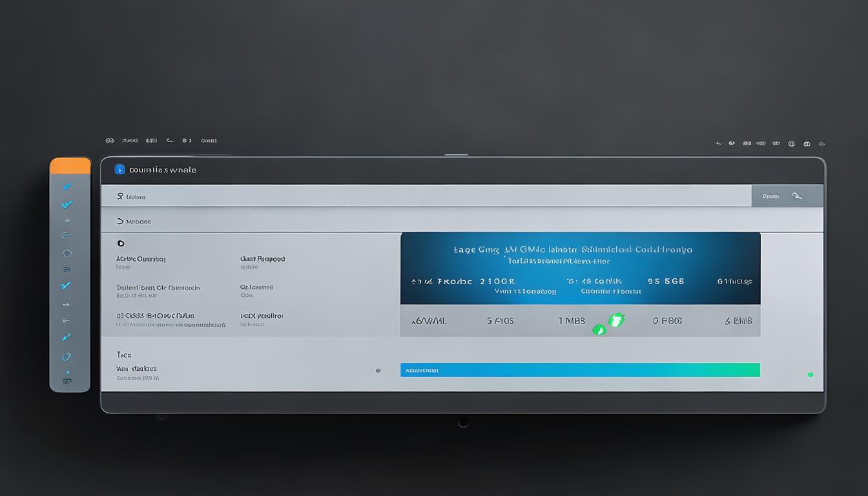The width and height of the screenshot is (868, 496).
Task: Switch to the "0 P0D" tab
Action: tap(666, 320)
